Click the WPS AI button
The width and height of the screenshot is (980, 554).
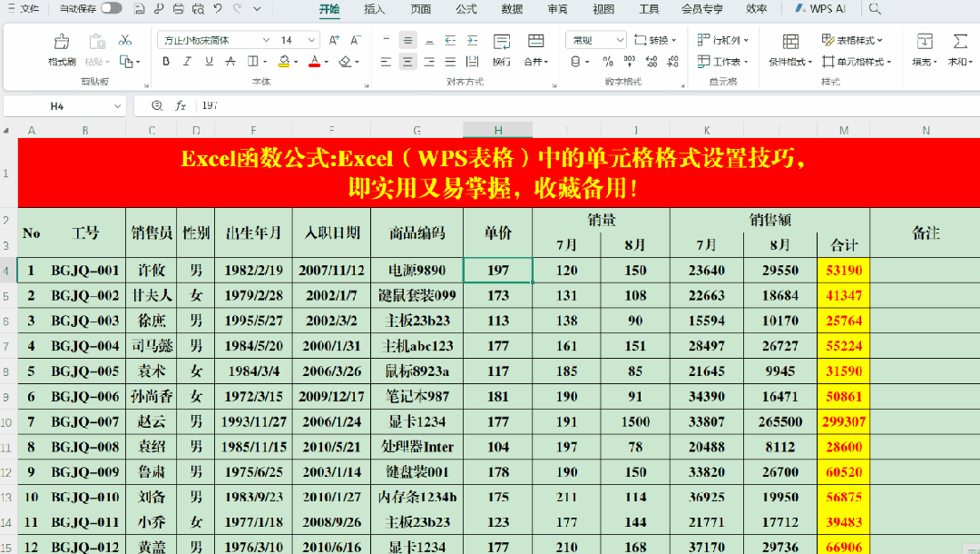point(820,9)
